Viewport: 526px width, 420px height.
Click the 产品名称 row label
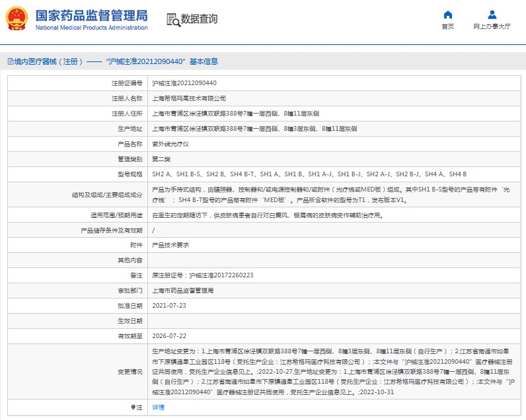[130, 144]
